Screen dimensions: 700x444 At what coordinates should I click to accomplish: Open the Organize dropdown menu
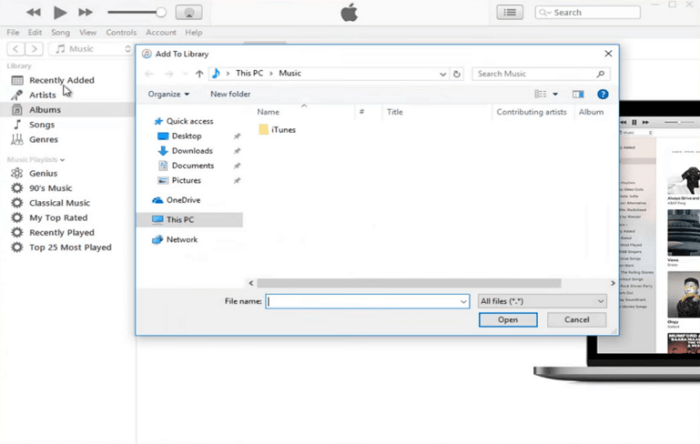tap(169, 94)
